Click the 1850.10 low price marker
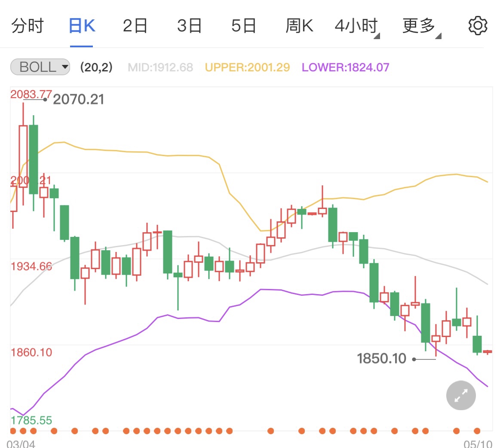 click(381, 359)
